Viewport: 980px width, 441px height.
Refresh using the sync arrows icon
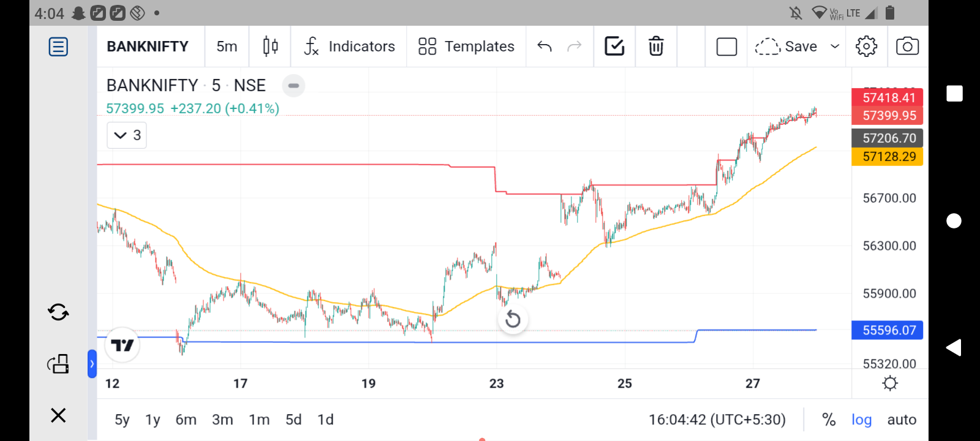pyautogui.click(x=58, y=312)
